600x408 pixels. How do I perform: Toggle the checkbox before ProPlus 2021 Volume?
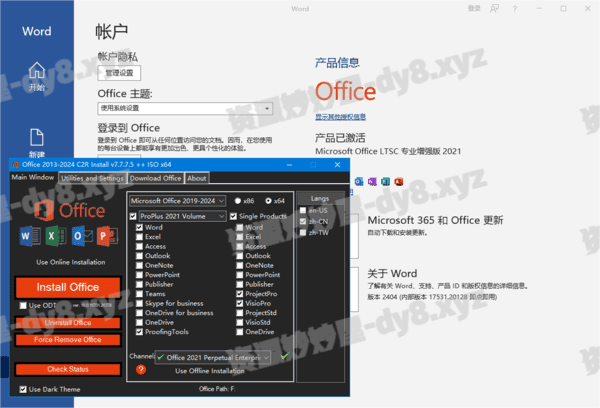[x=133, y=216]
